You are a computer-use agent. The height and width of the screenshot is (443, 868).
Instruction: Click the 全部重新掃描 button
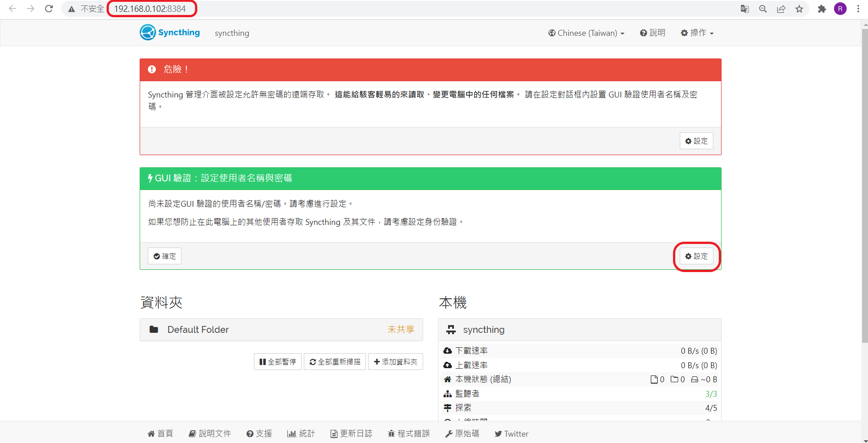(x=335, y=362)
